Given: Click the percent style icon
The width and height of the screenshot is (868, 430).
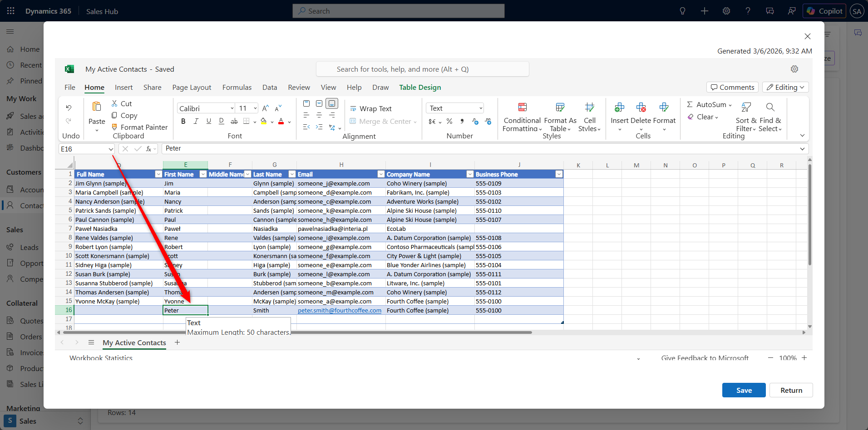Looking at the screenshot, I should pos(449,122).
